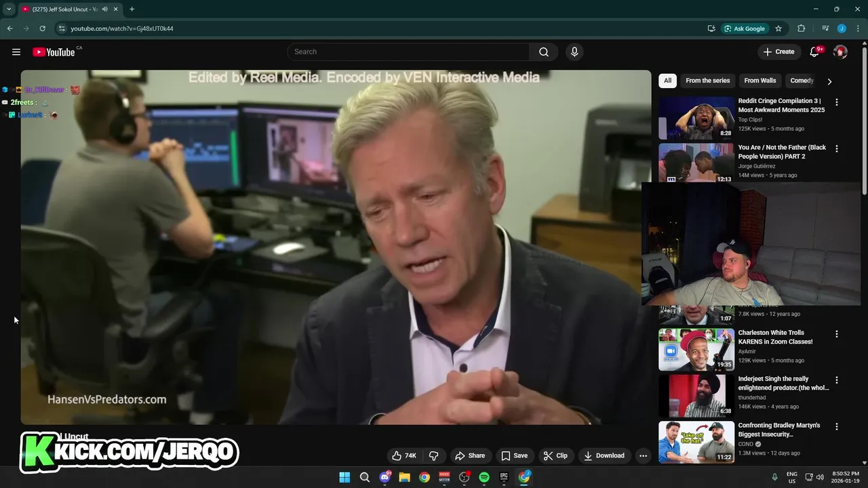
Task: Create a Clip of the video
Action: pos(555,455)
